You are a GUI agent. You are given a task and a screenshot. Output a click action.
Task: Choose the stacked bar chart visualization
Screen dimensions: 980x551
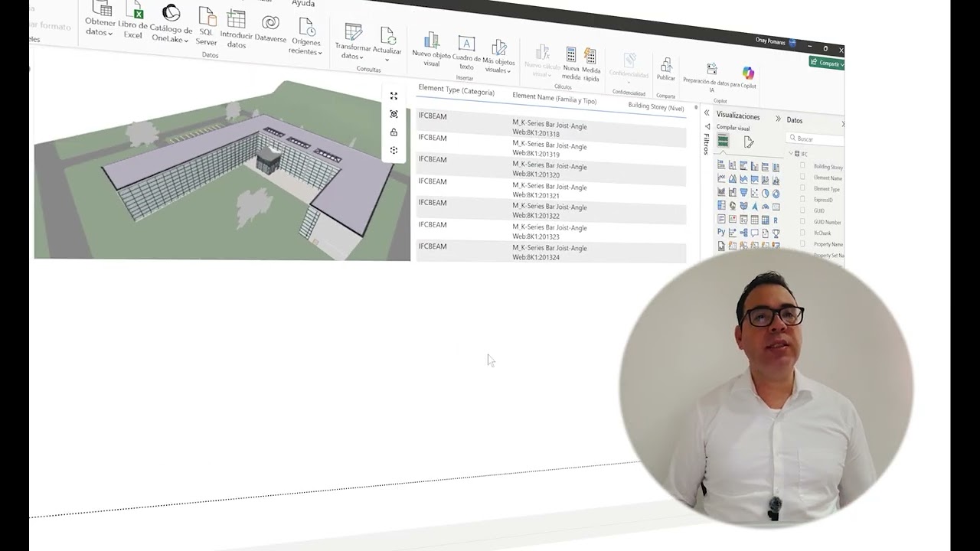(x=721, y=166)
